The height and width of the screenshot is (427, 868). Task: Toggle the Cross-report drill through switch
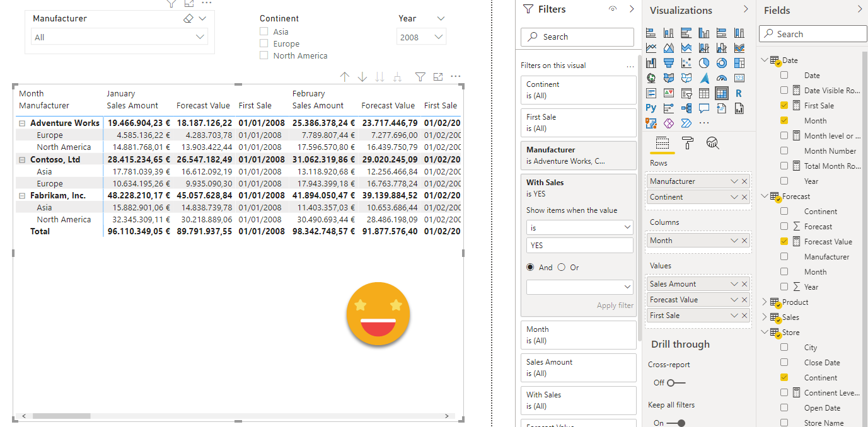point(676,382)
